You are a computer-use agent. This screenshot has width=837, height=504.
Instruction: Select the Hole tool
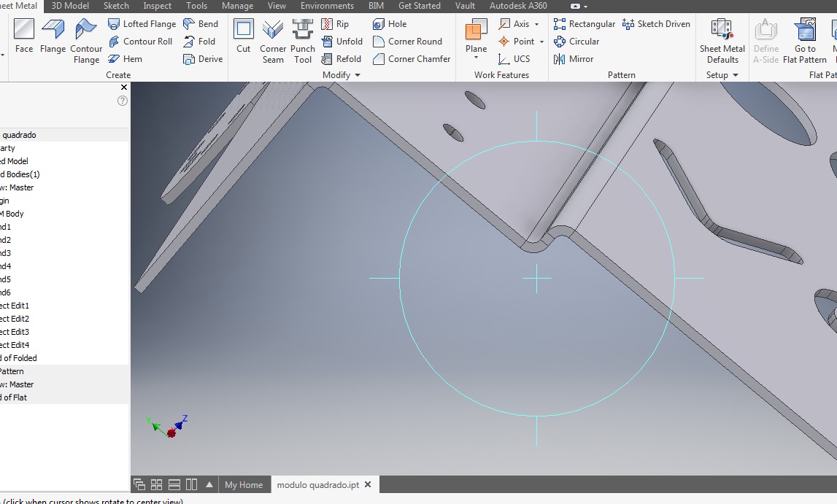(x=392, y=23)
